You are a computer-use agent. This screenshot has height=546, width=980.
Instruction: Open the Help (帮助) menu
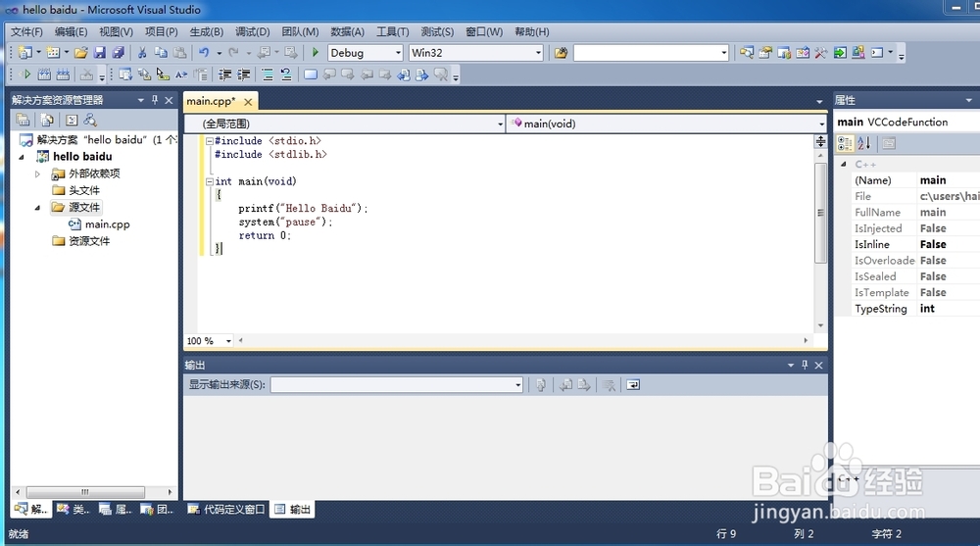532,32
